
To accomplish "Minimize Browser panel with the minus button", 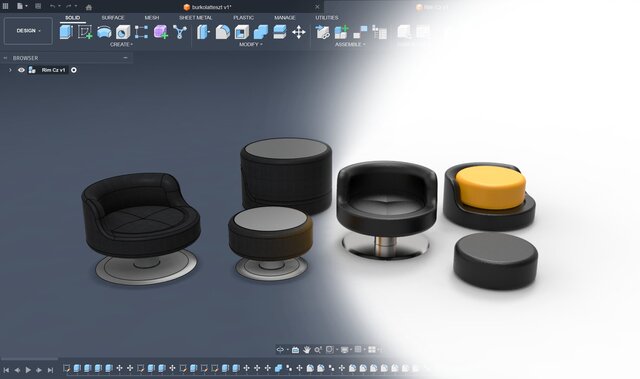I will 125,58.
